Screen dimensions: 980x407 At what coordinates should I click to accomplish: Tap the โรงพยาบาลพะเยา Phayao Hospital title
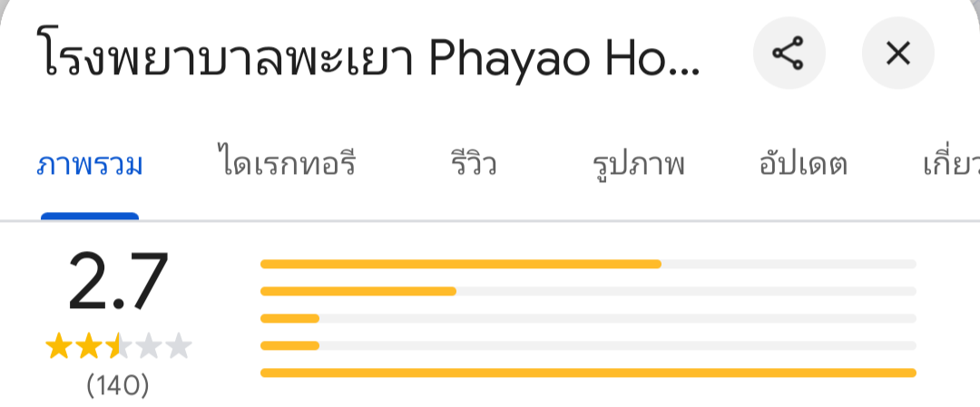[x=372, y=57]
